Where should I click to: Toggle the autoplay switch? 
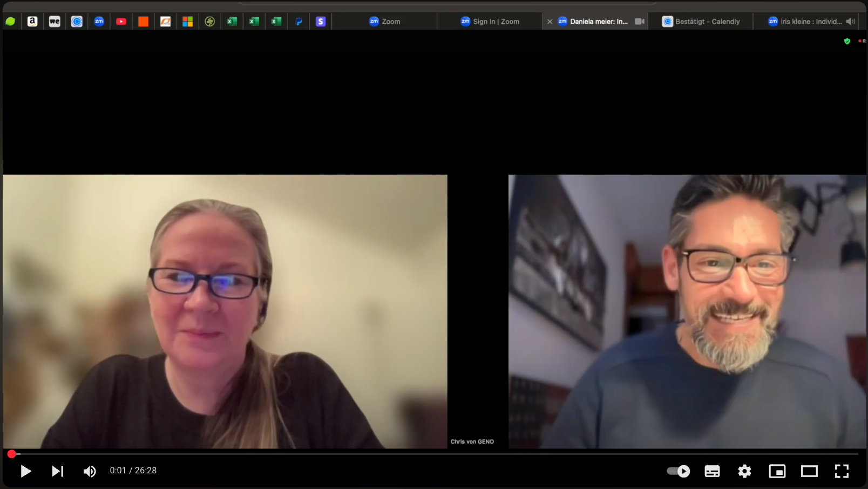(678, 471)
